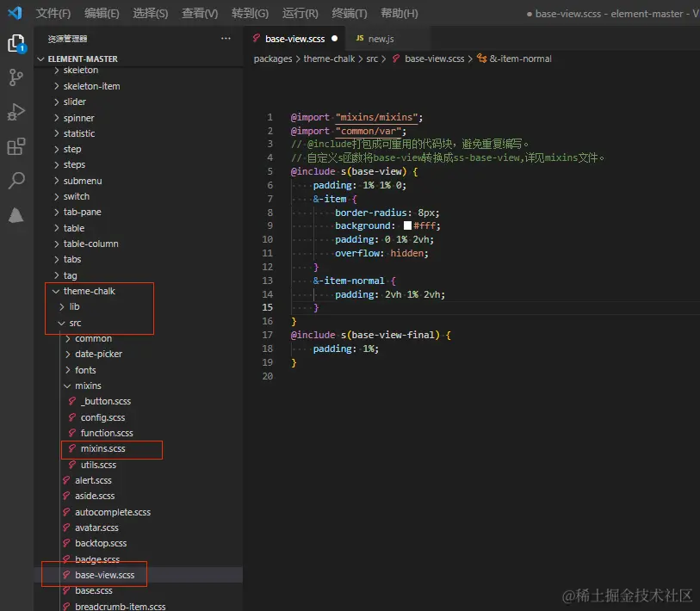
Task: Expand the slider folder
Action: pyautogui.click(x=56, y=102)
